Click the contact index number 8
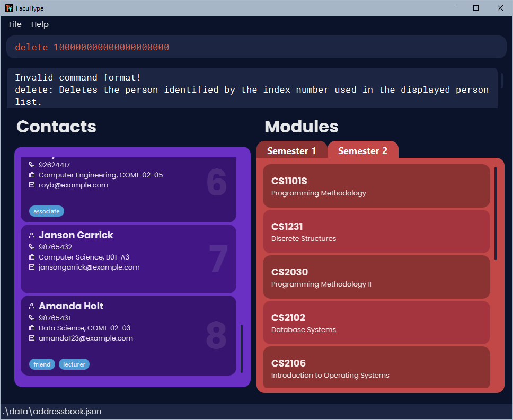 pyautogui.click(x=216, y=335)
